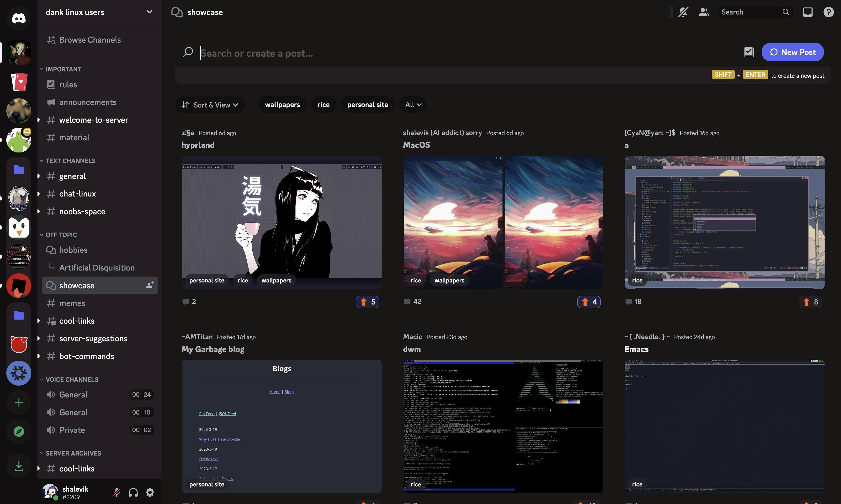
Task: Open the rules channel
Action: point(100,85)
